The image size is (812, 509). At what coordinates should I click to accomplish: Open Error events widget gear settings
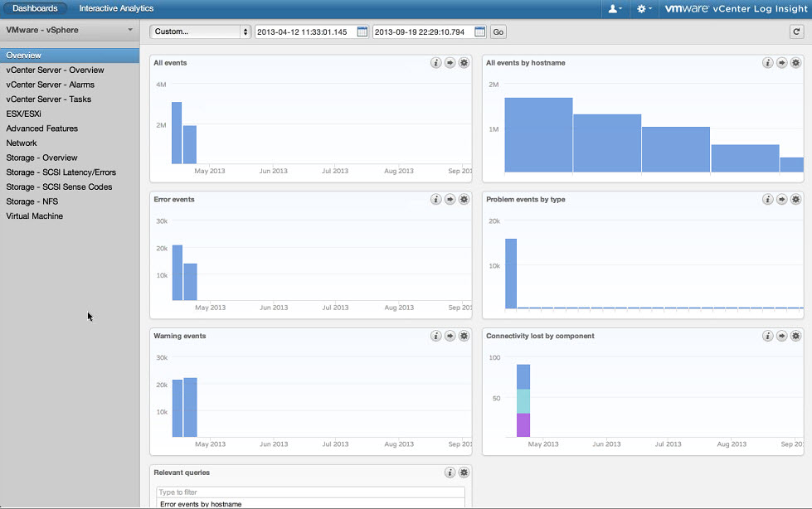(464, 199)
